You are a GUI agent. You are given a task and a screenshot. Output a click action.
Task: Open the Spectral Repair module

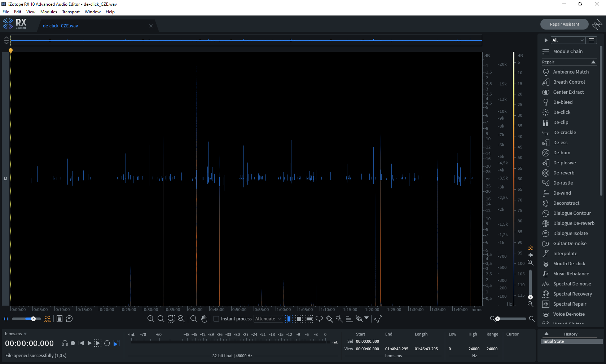(x=569, y=304)
